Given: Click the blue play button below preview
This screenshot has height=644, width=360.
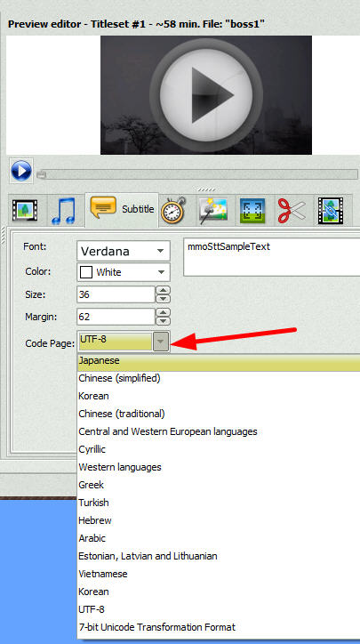Looking at the screenshot, I should (21, 171).
